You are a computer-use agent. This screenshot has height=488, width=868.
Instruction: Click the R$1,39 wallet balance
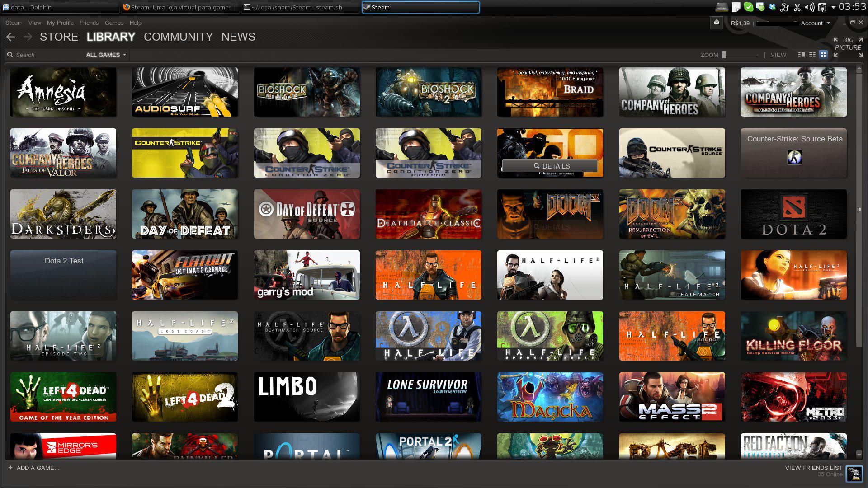click(x=740, y=23)
